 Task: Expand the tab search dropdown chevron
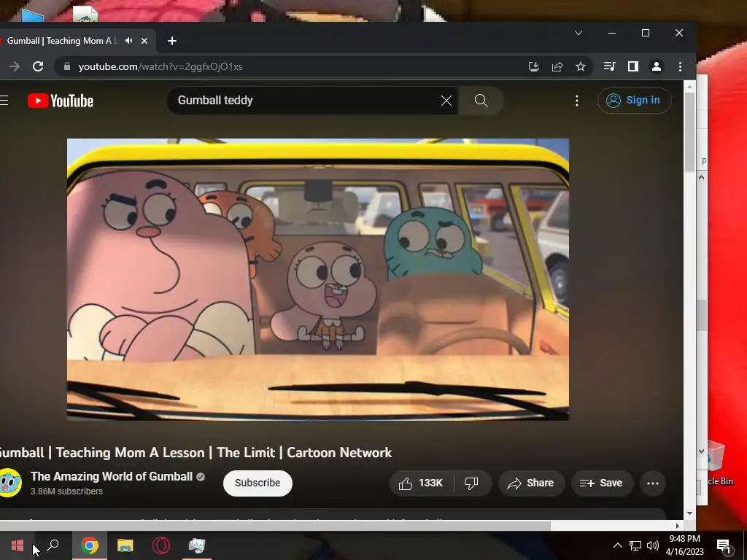coord(578,33)
